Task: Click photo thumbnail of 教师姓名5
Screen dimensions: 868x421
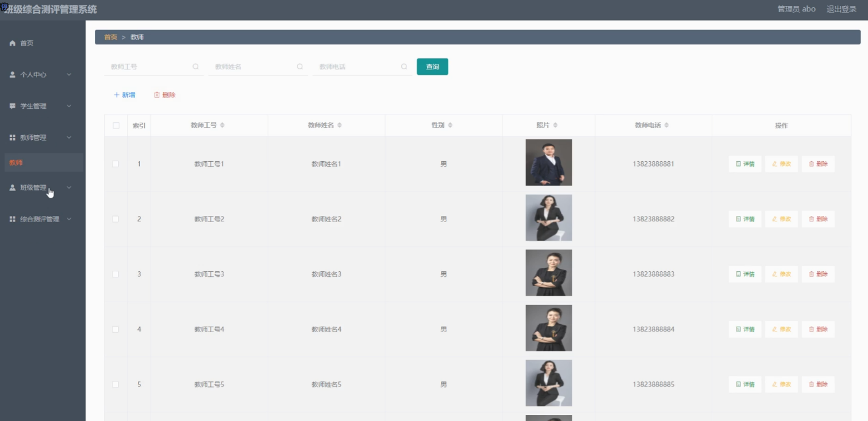Action: tap(549, 383)
